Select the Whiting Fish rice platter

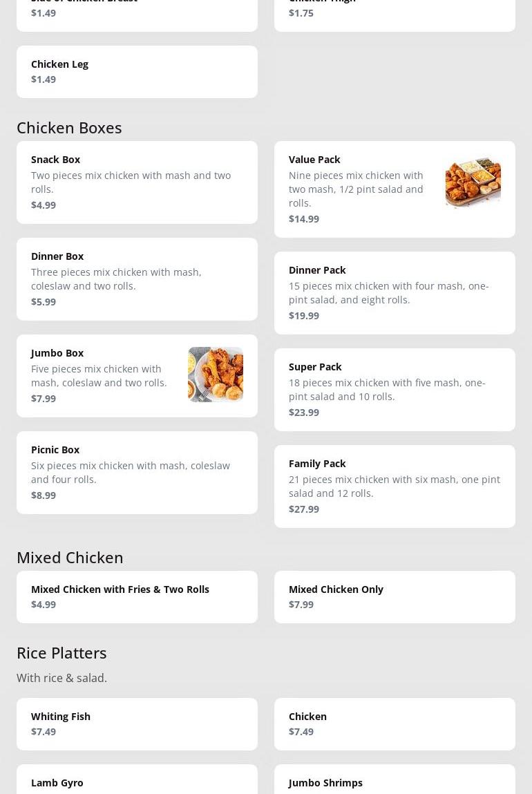coord(137,724)
